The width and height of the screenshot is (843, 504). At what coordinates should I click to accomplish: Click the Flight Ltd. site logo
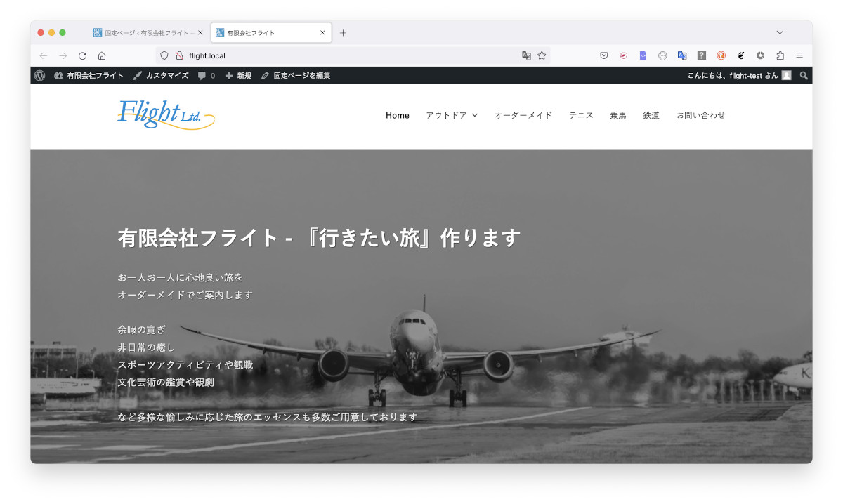click(x=166, y=114)
